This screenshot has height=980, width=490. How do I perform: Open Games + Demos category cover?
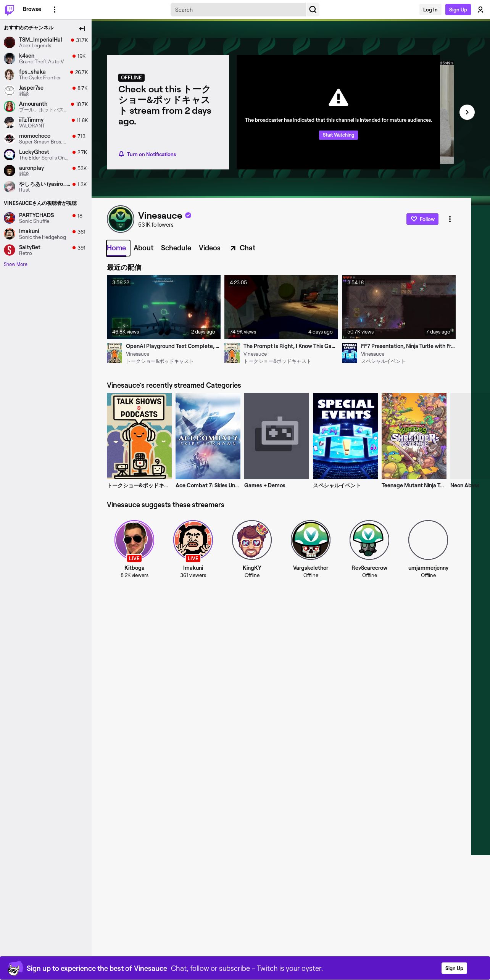277,436
